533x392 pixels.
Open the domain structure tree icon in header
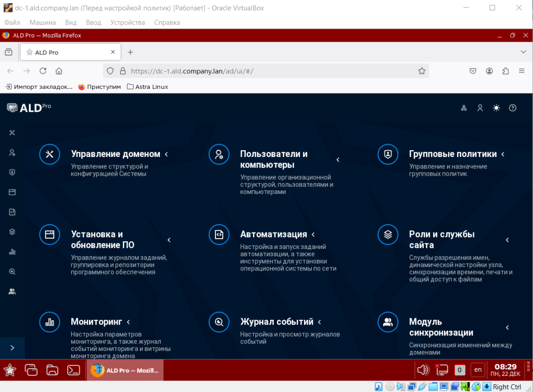[463, 108]
